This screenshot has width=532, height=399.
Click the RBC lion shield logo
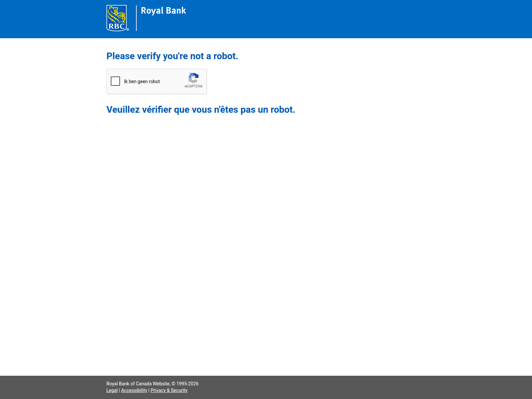click(x=116, y=18)
